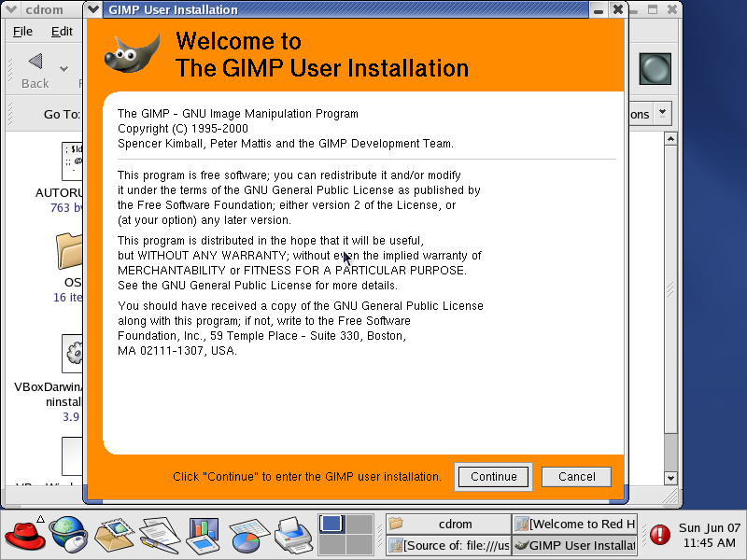Open the GIMP dialog window menu arrow
This screenshot has height=560, width=747.
(x=93, y=9)
